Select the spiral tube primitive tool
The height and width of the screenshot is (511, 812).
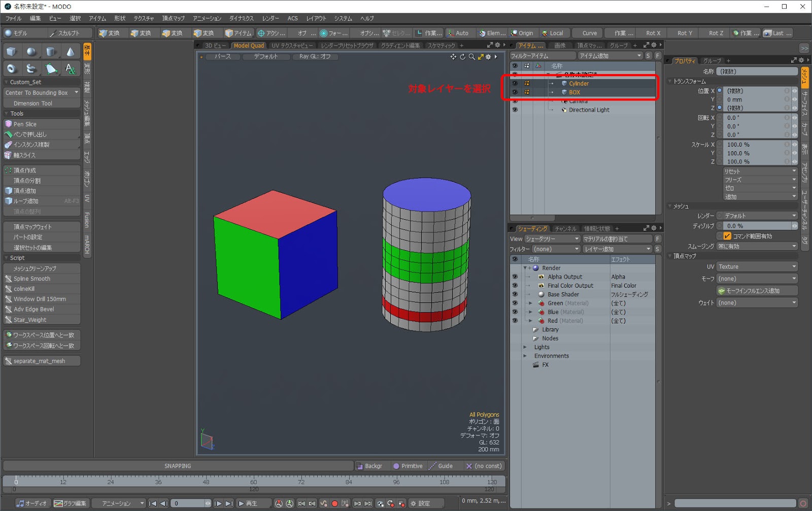tap(31, 69)
